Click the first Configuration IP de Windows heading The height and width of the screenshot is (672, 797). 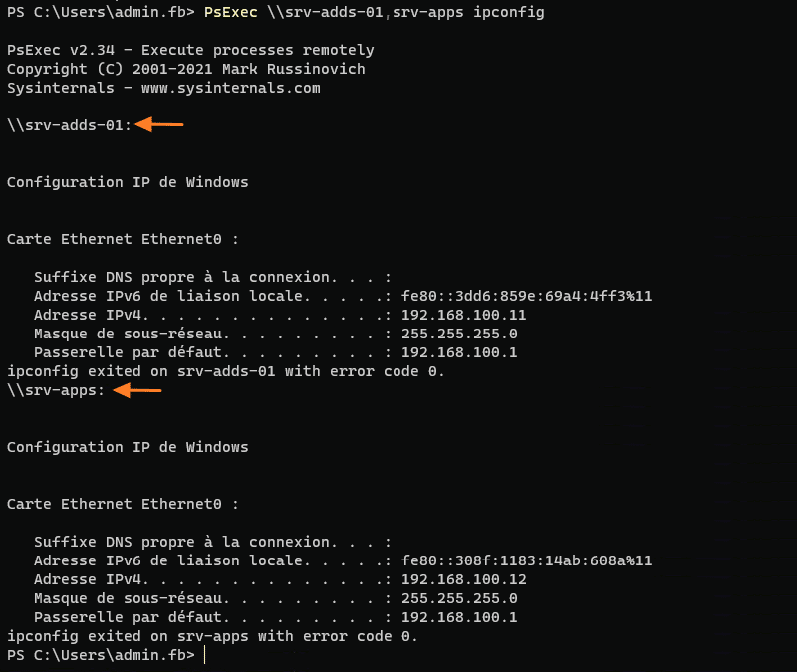[x=128, y=182]
